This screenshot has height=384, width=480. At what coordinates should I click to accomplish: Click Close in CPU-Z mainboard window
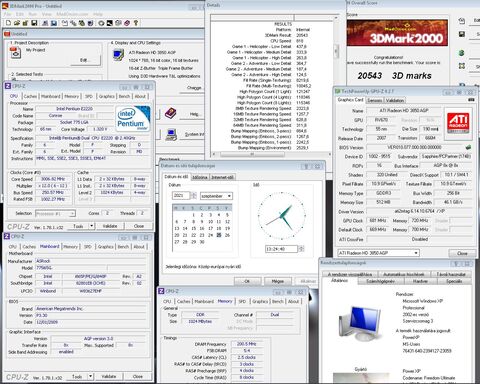[138, 376]
